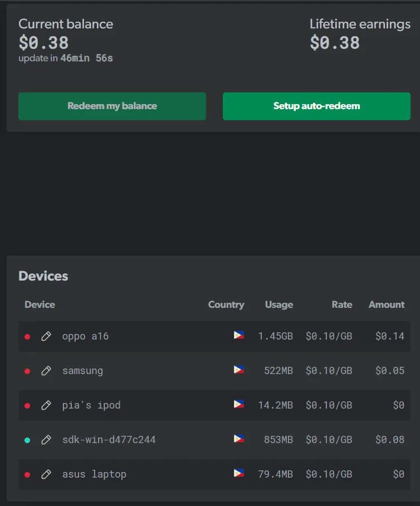
Task: Click Philippines flag in pia's ipod row
Action: (x=239, y=404)
